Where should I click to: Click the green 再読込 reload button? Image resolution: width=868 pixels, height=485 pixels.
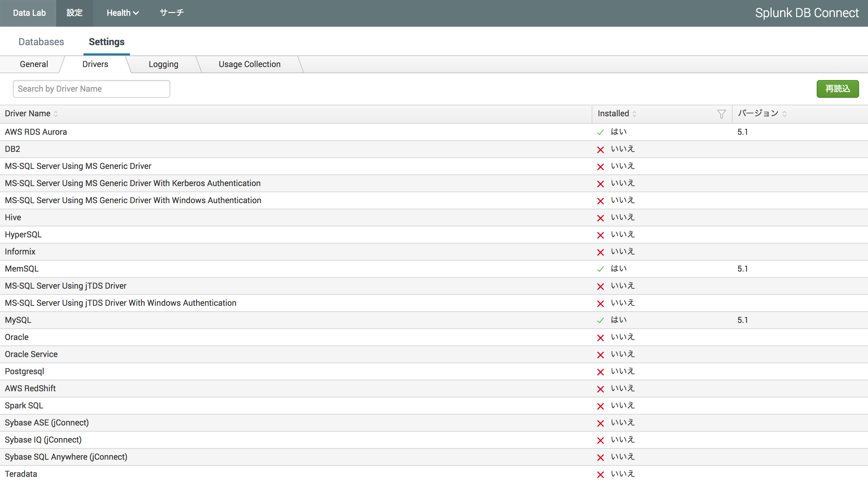click(838, 89)
